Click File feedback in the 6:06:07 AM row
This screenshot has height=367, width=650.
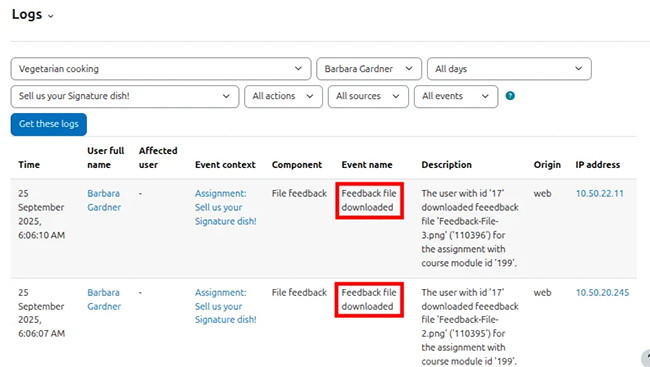pos(299,293)
